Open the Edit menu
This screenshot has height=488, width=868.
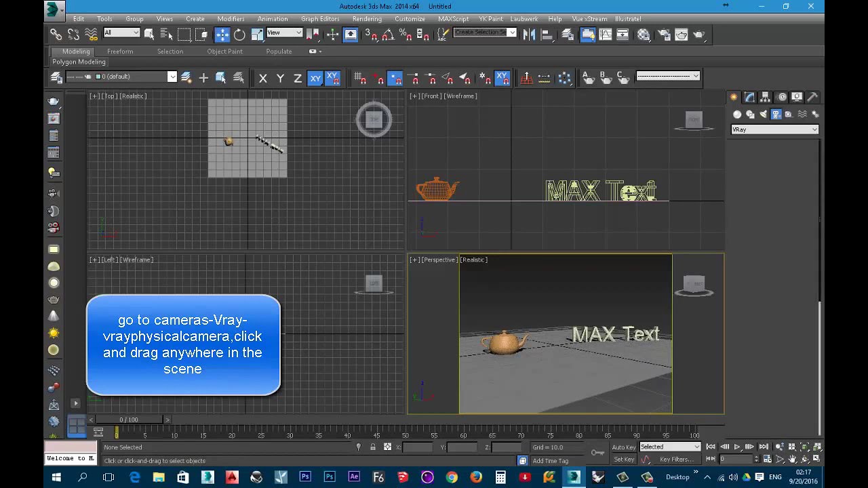click(x=79, y=19)
